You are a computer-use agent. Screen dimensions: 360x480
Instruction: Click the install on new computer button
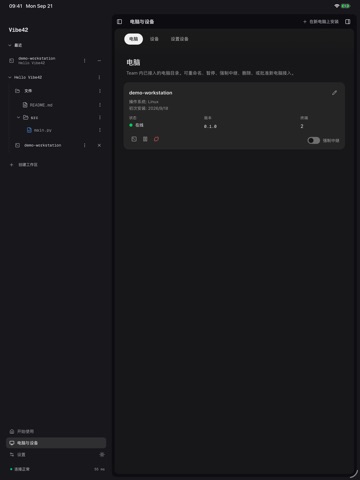321,22
